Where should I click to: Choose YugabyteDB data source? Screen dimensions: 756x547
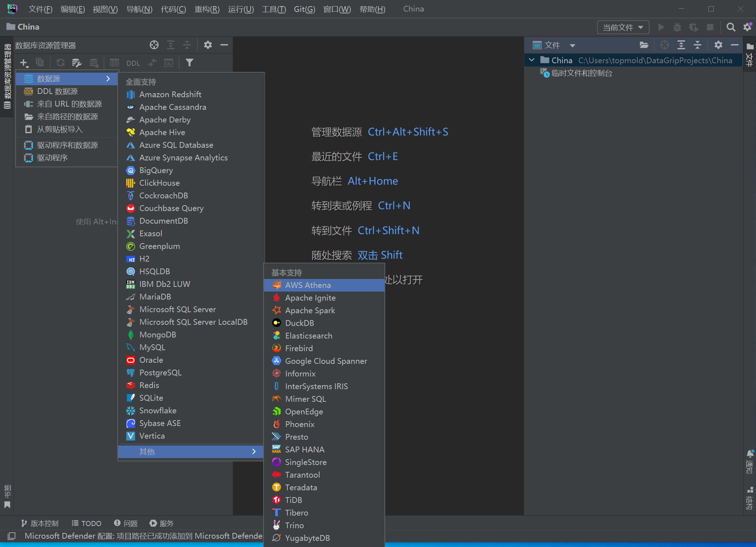click(324, 538)
